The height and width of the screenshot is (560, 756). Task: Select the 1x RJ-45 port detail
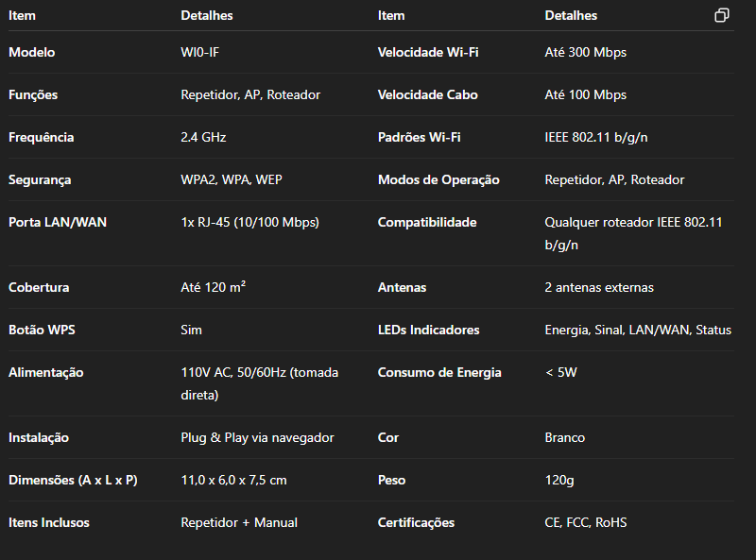[249, 222]
